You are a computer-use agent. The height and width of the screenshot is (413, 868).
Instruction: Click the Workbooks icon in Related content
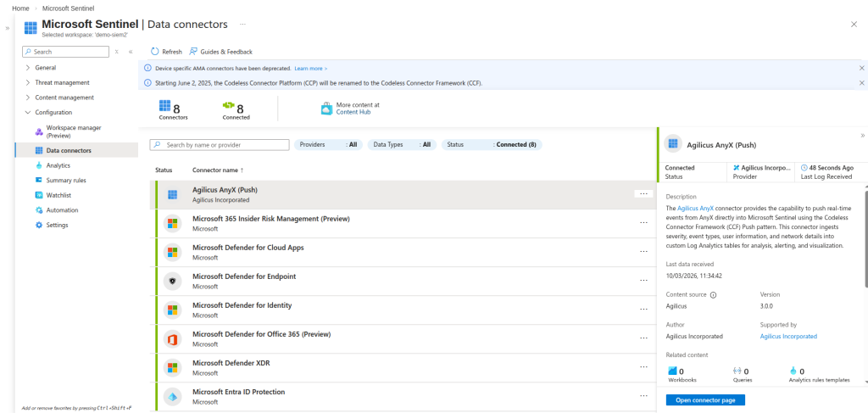(x=672, y=371)
